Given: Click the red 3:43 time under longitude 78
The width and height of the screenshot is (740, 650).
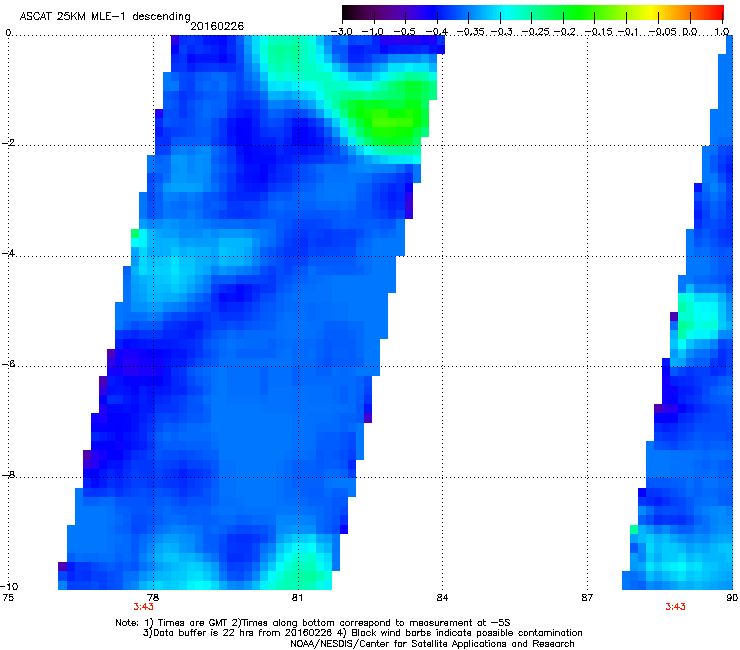Looking at the screenshot, I should click(x=143, y=607).
